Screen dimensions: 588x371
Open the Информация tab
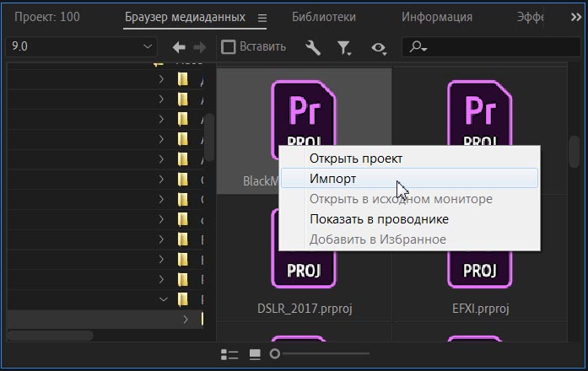pyautogui.click(x=437, y=17)
